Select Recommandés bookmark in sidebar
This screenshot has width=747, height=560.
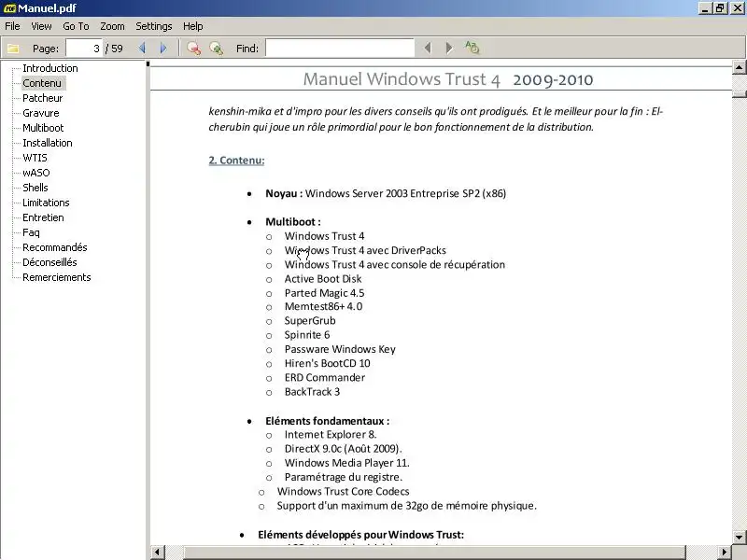point(55,247)
